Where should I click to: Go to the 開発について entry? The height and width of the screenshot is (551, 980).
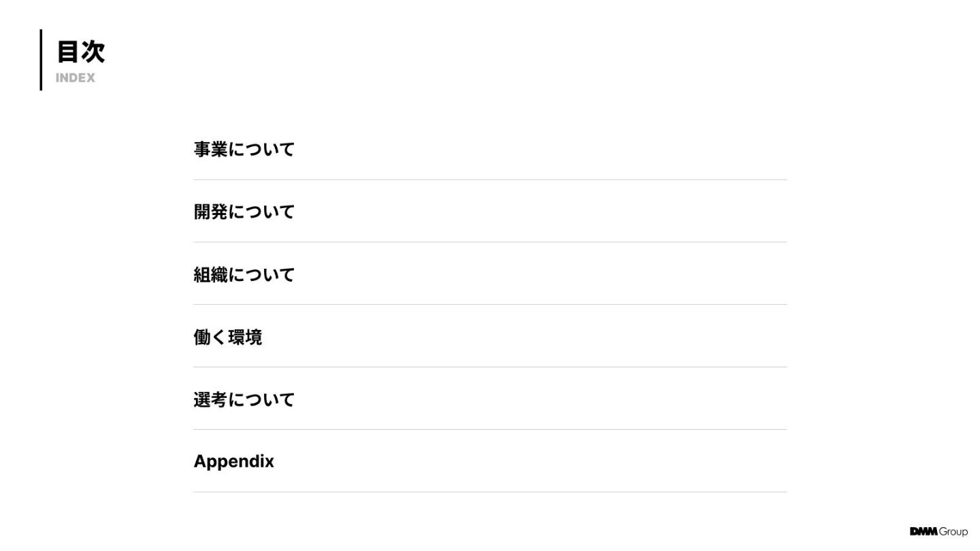click(x=244, y=212)
